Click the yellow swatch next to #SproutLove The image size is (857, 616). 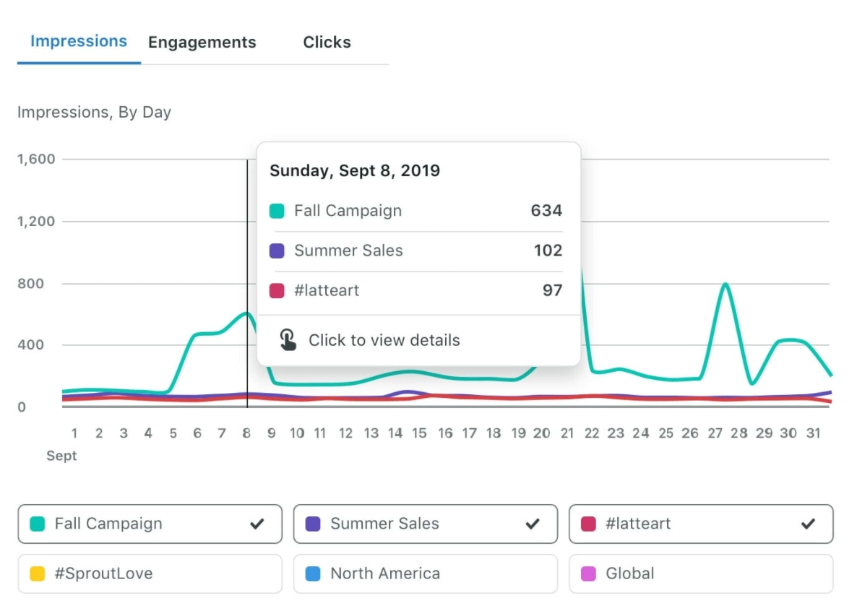(38, 573)
